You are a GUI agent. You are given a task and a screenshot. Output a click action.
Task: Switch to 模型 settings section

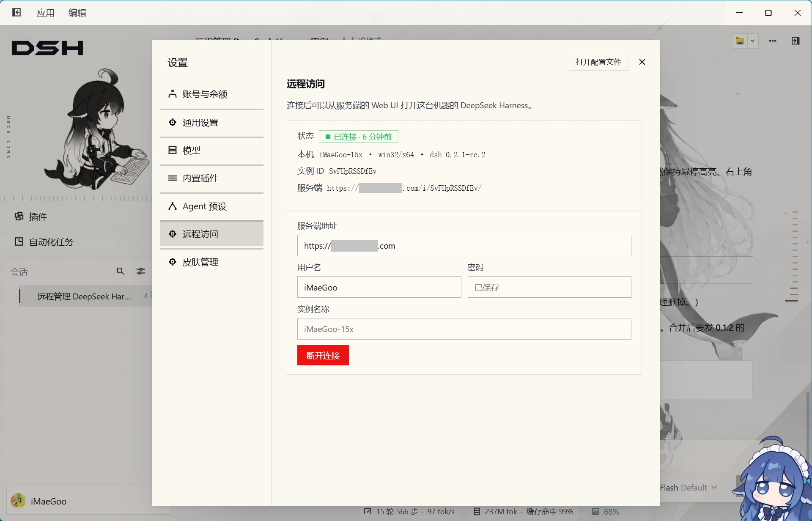tap(211, 151)
